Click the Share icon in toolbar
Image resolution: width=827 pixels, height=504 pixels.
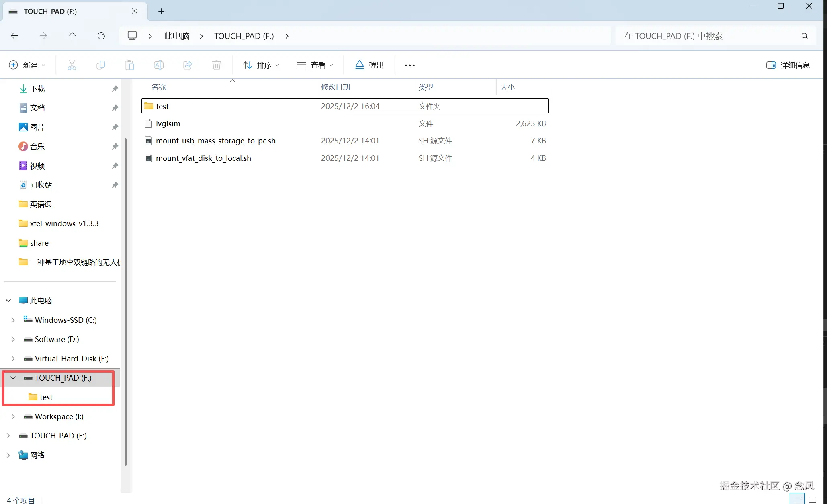(188, 65)
